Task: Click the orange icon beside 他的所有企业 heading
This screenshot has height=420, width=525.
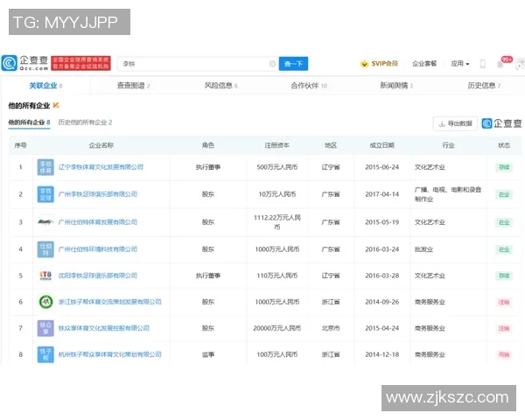Action: (x=56, y=106)
